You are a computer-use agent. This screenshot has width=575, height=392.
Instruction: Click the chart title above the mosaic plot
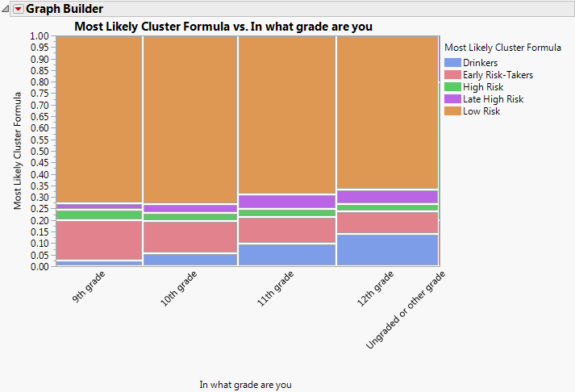pyautogui.click(x=223, y=27)
